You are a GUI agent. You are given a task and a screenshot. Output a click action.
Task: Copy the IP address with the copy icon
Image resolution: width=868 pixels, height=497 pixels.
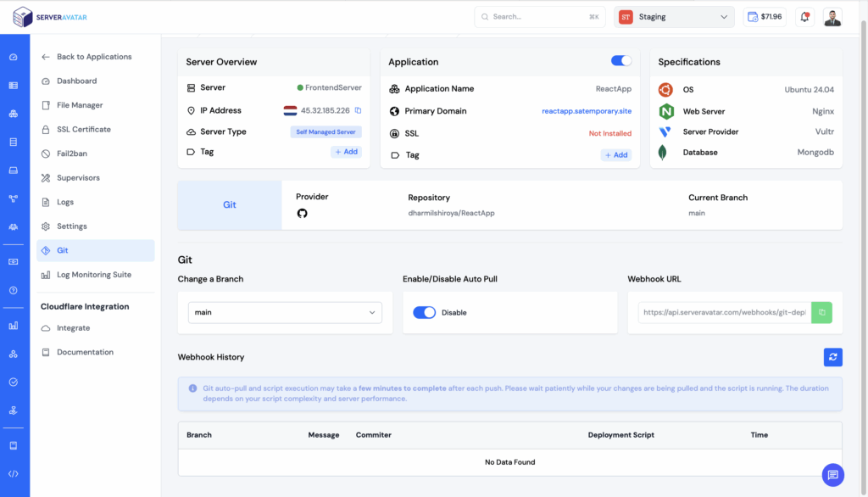(x=359, y=110)
